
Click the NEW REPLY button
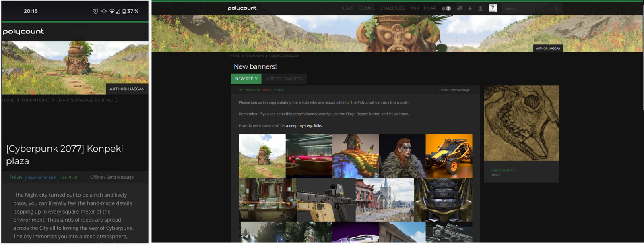(x=246, y=79)
